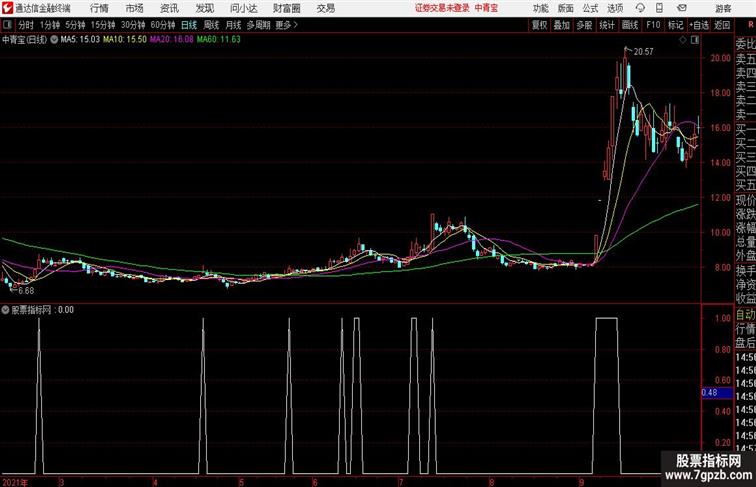Click the 通达信 red app logo
The image size is (756, 487).
pyautogui.click(x=7, y=8)
